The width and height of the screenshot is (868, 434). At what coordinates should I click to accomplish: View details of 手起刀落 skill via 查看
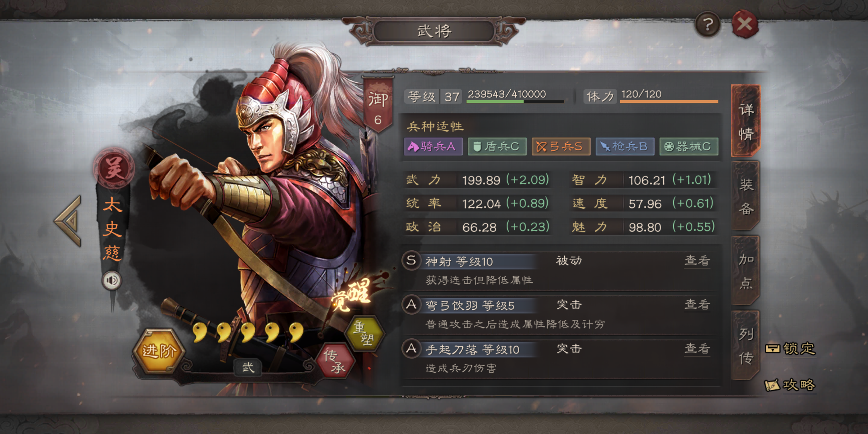click(697, 348)
